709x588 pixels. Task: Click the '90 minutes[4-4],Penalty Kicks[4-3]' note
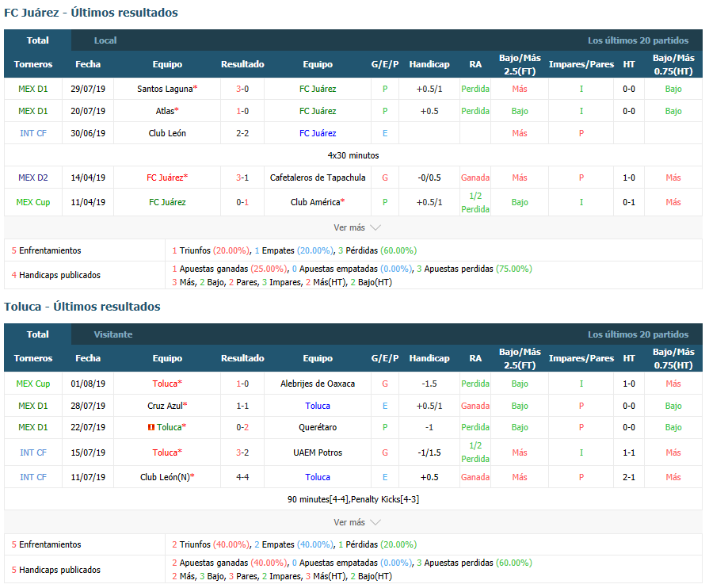pos(353,499)
